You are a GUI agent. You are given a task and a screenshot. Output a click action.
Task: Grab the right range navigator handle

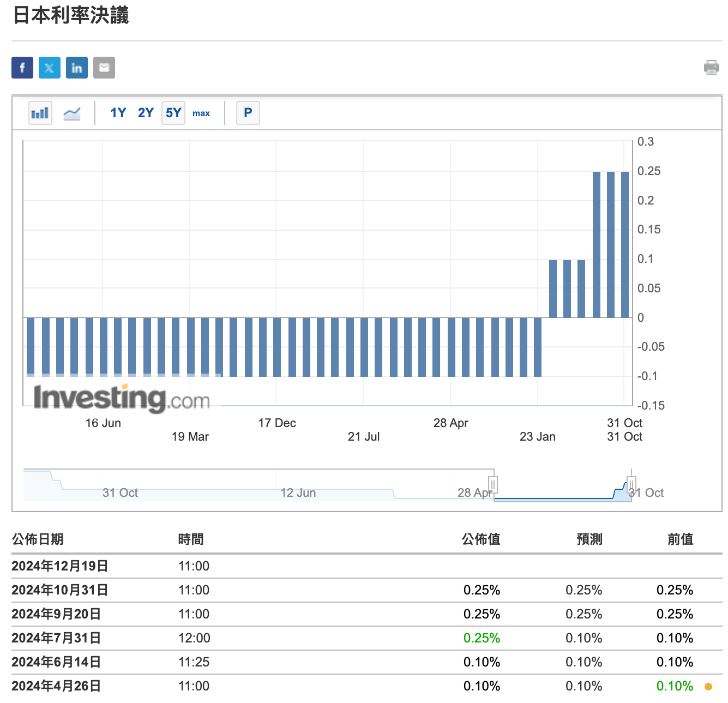[631, 484]
